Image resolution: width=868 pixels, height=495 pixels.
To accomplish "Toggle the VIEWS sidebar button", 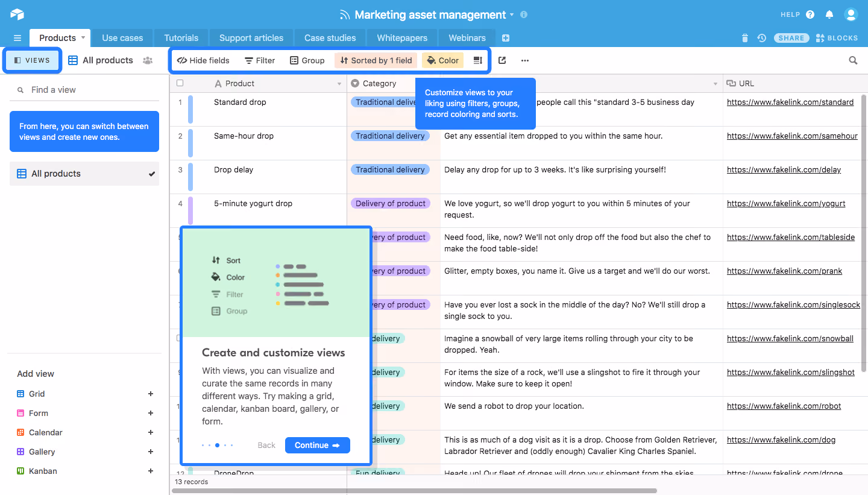I will click(x=32, y=60).
